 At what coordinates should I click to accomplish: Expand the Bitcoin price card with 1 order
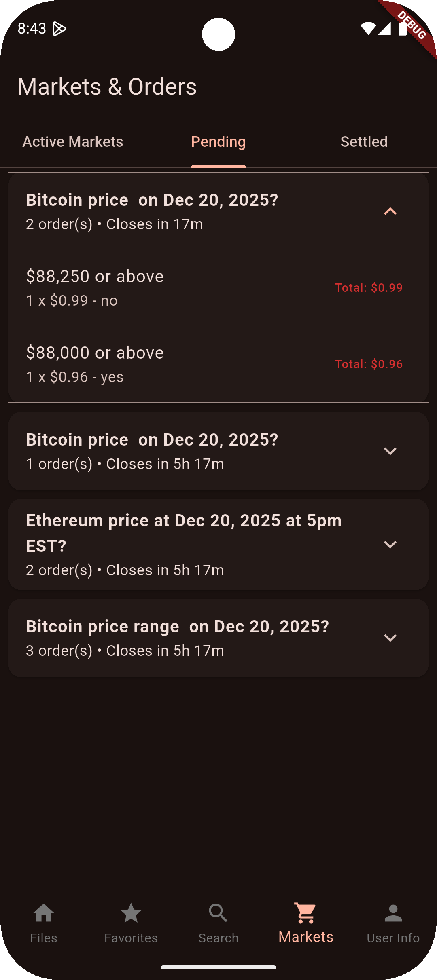tap(390, 451)
